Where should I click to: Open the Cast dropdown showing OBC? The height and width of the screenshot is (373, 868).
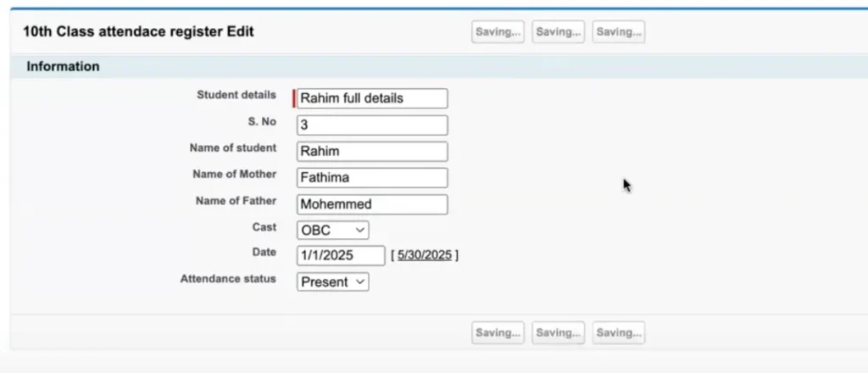click(332, 230)
